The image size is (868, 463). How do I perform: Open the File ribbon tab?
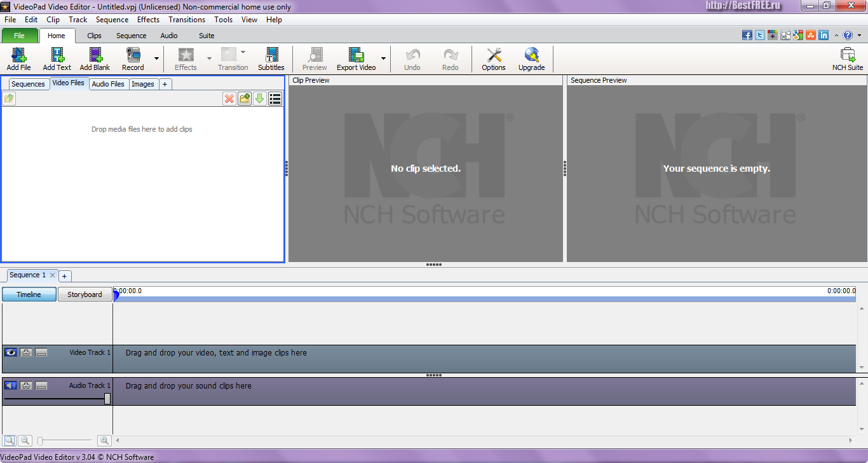pyautogui.click(x=20, y=36)
